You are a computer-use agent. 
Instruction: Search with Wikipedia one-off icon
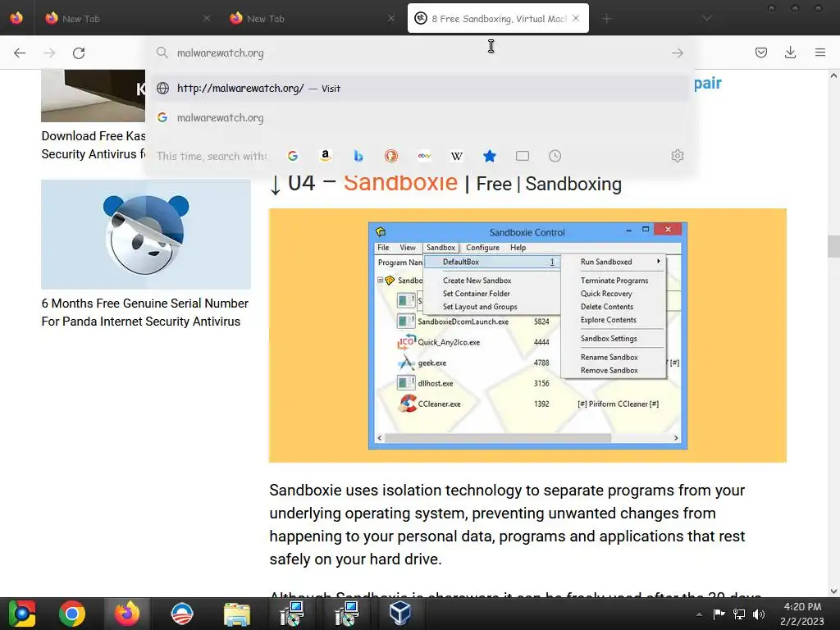[457, 156]
